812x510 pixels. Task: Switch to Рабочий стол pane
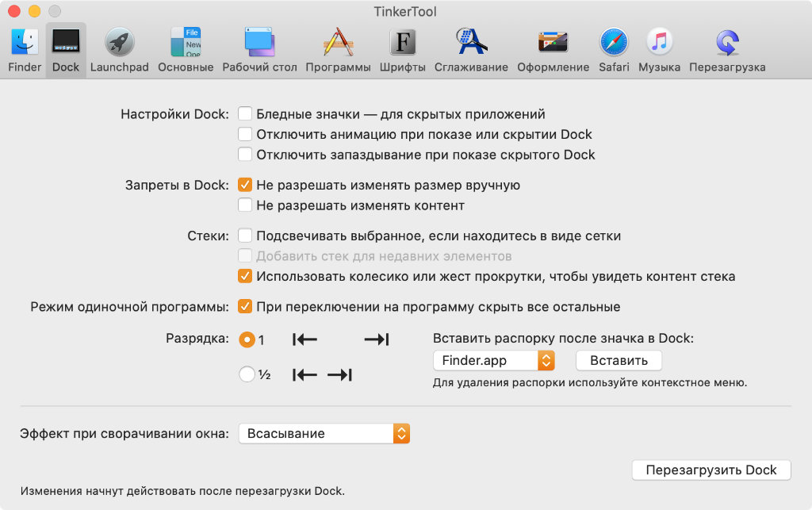point(259,50)
